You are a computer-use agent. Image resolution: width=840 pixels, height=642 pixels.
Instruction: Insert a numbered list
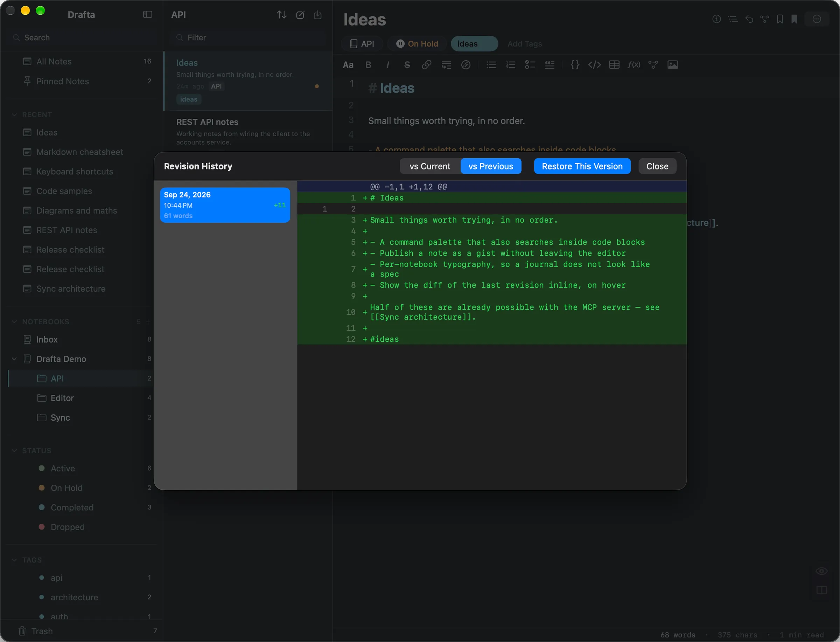coord(511,65)
